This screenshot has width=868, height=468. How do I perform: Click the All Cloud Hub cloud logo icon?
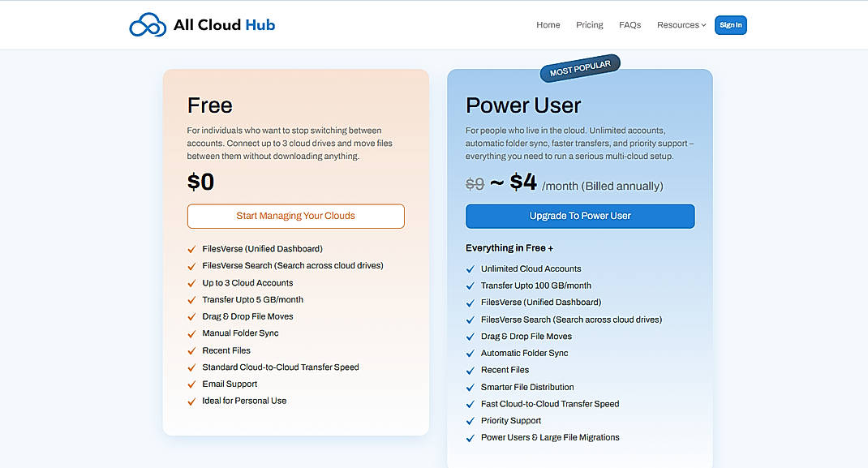tap(148, 25)
